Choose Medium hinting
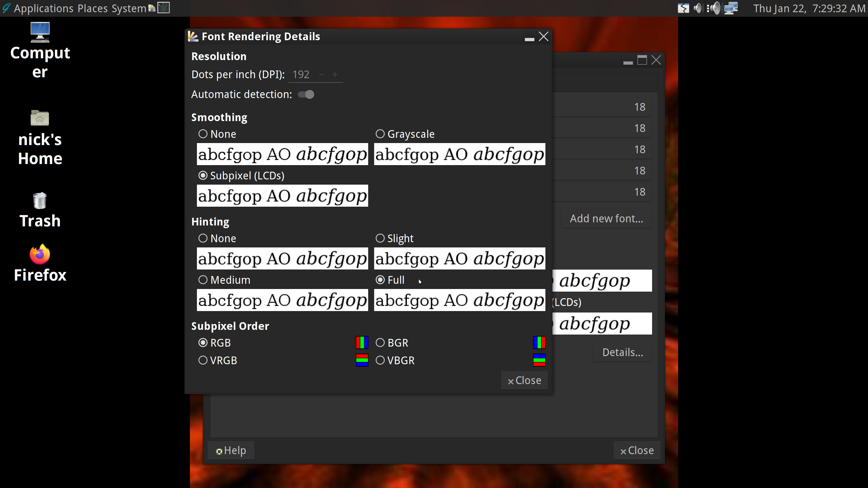 (x=203, y=279)
